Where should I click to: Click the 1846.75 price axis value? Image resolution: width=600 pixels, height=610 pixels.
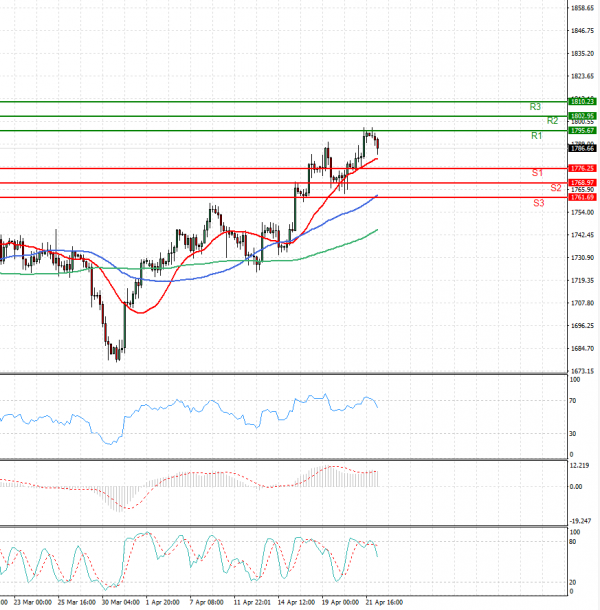coord(582,31)
